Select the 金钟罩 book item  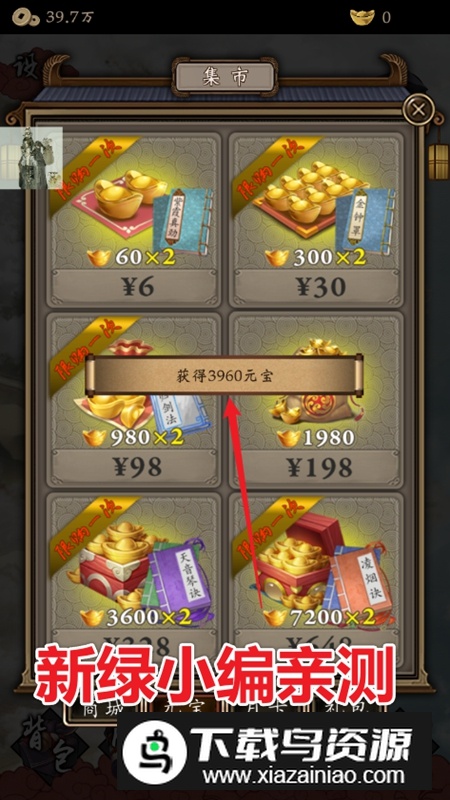pos(365,220)
